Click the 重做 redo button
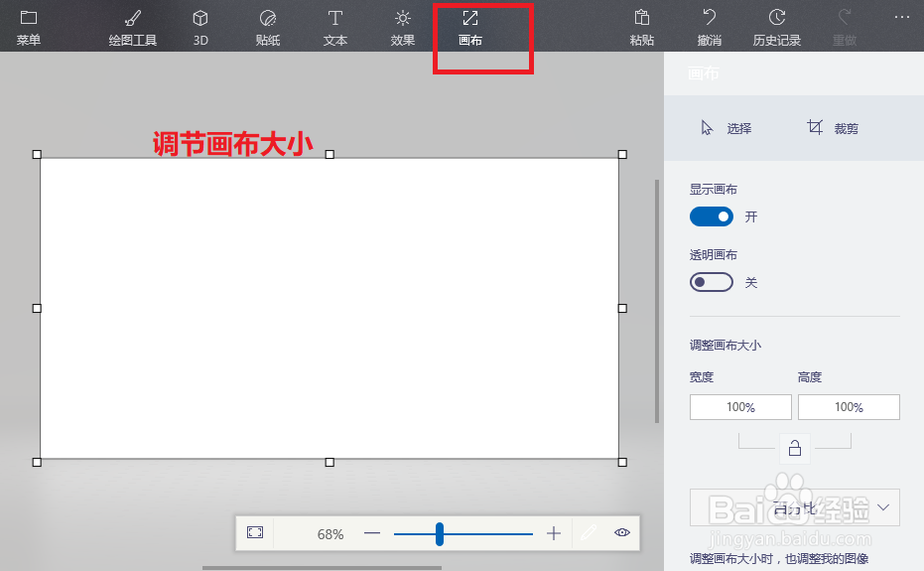The height and width of the screenshot is (571, 924). [845, 28]
